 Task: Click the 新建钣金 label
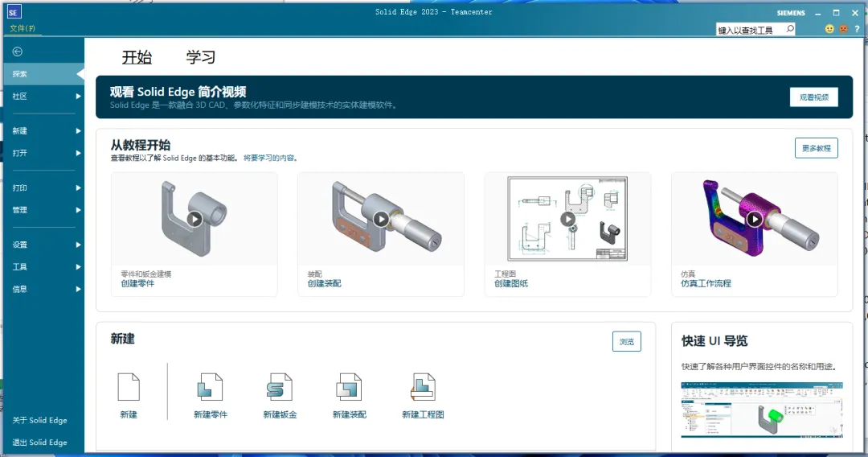tap(280, 414)
